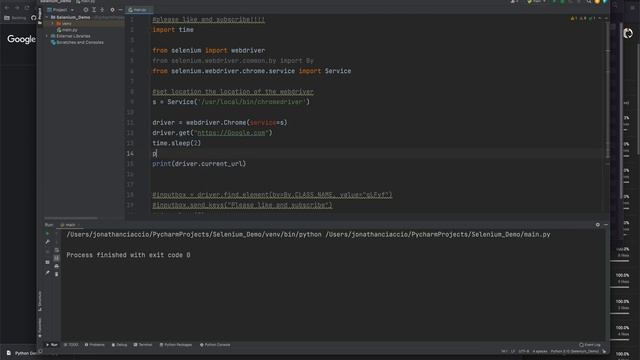Click the browser forward arrow

coord(17,8)
